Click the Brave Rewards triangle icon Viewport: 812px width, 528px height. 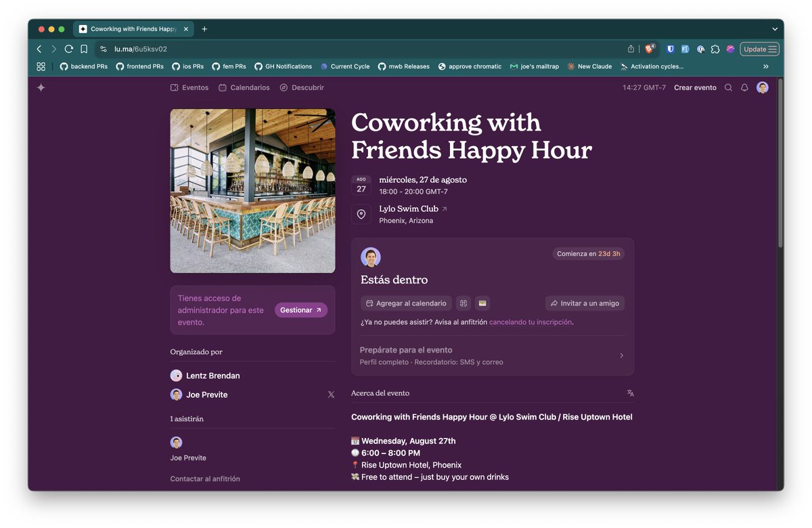(649, 49)
